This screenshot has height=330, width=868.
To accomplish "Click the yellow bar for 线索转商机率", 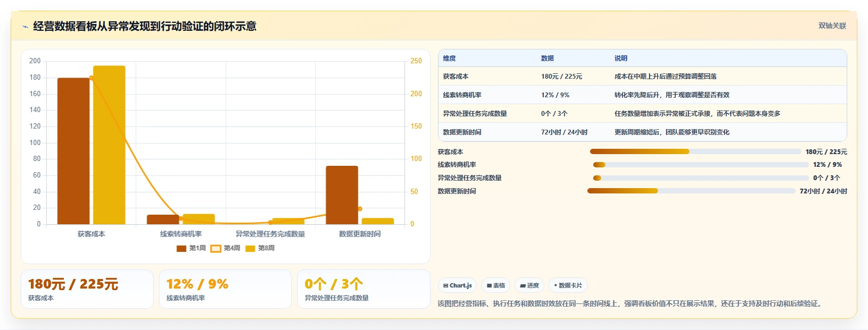I will pyautogui.click(x=199, y=219).
